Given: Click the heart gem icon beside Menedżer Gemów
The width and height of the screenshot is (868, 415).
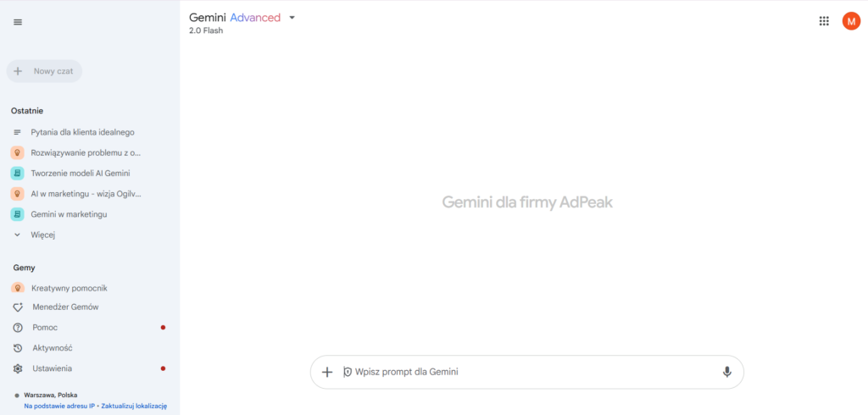Looking at the screenshot, I should point(18,307).
